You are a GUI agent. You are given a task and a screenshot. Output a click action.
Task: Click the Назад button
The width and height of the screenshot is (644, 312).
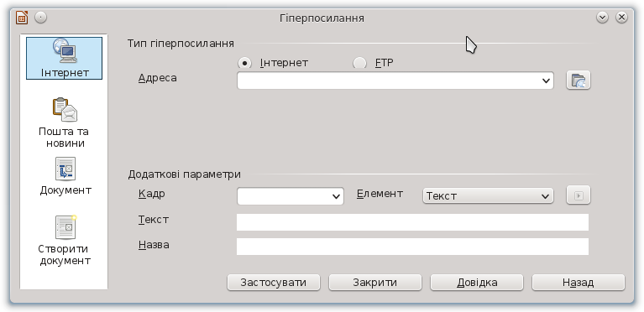(x=579, y=283)
